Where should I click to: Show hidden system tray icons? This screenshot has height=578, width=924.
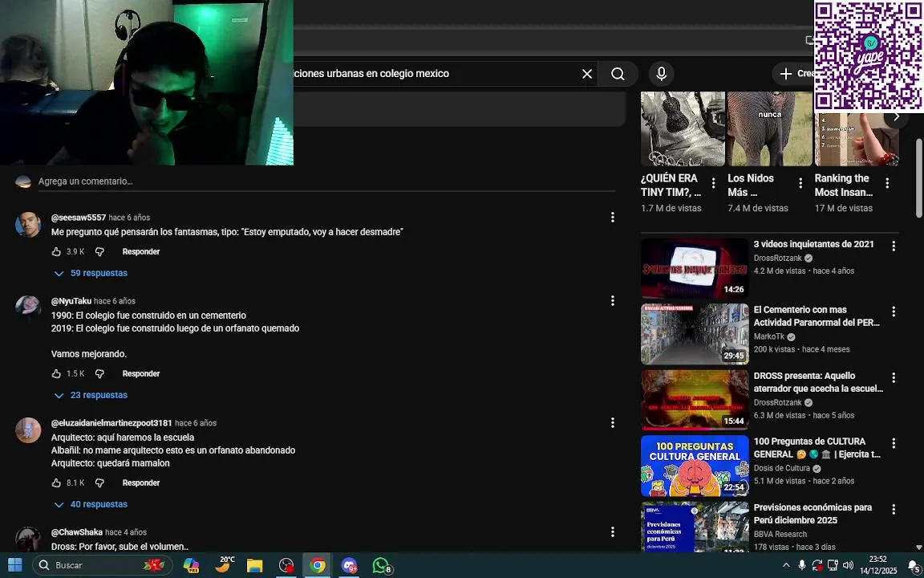click(x=785, y=565)
